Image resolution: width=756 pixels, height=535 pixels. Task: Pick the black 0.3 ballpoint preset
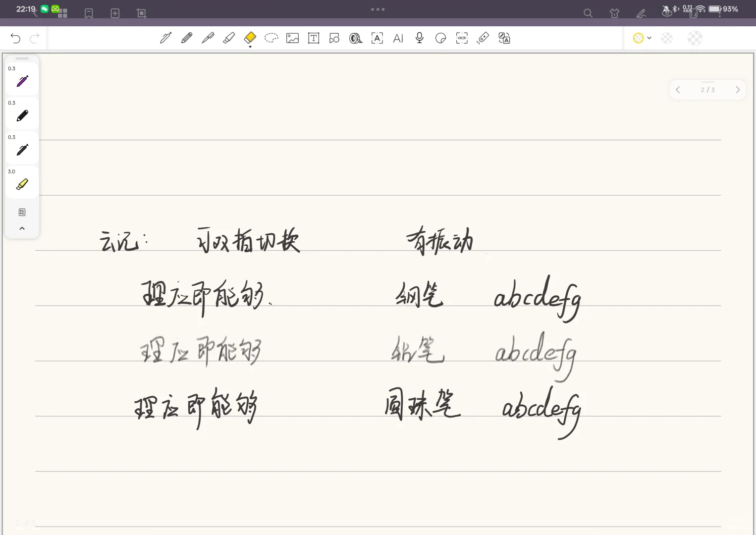click(x=22, y=147)
